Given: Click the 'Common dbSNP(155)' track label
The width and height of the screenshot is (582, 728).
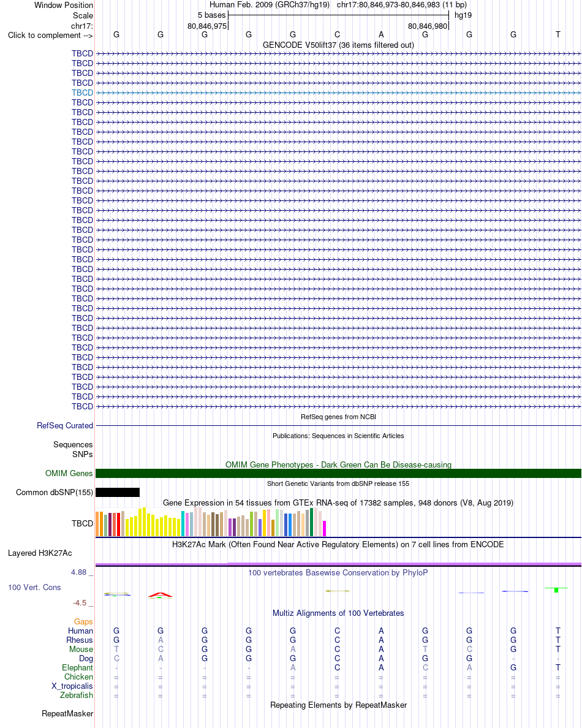Looking at the screenshot, I should [x=55, y=493].
